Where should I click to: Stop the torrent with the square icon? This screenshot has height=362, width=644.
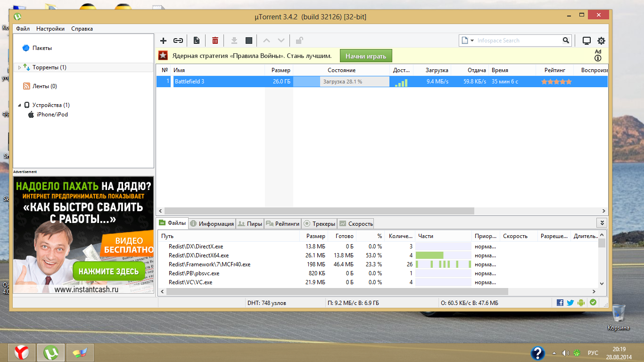point(249,41)
